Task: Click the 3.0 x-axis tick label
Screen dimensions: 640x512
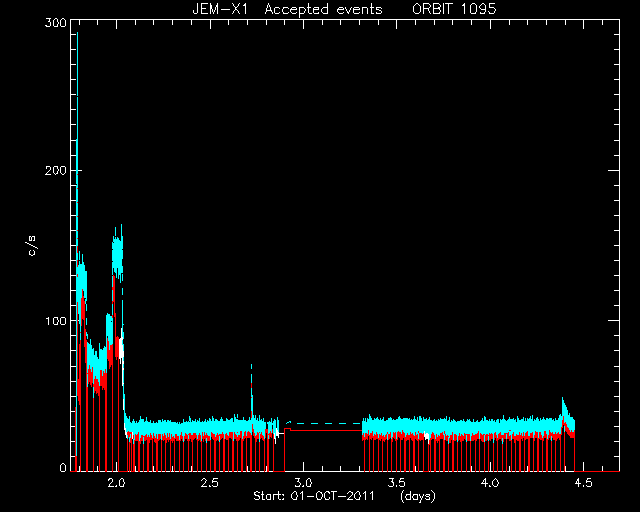Action: [303, 483]
